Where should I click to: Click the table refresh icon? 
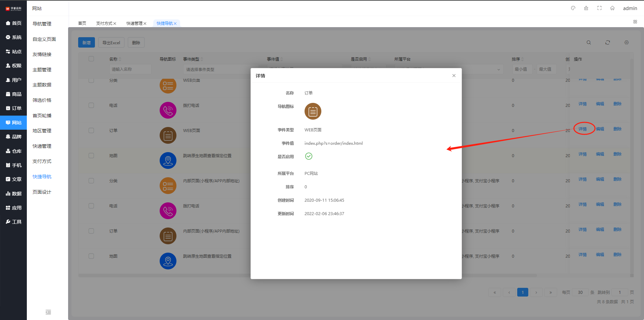(607, 43)
